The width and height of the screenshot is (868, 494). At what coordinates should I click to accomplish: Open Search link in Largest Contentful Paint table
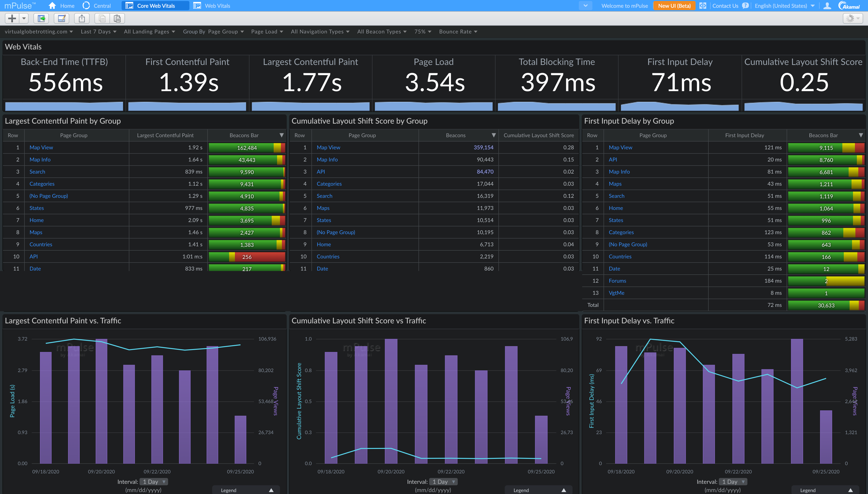tap(37, 172)
